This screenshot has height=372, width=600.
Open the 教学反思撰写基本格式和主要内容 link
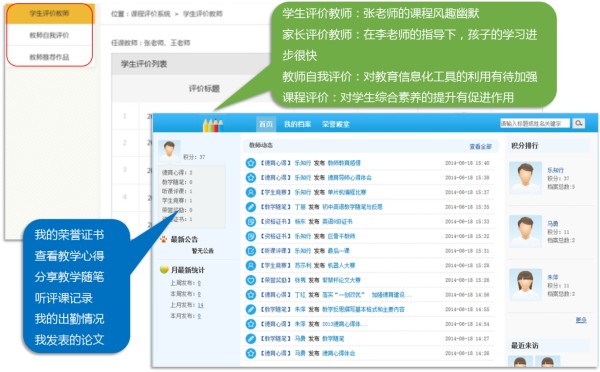click(363, 309)
